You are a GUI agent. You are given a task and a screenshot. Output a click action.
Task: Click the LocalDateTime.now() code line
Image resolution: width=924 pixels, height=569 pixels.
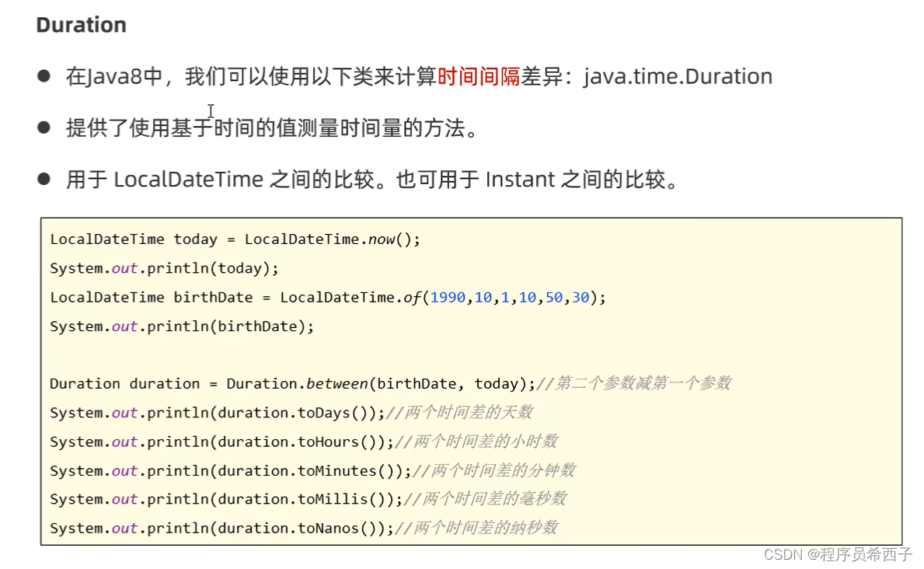(233, 239)
